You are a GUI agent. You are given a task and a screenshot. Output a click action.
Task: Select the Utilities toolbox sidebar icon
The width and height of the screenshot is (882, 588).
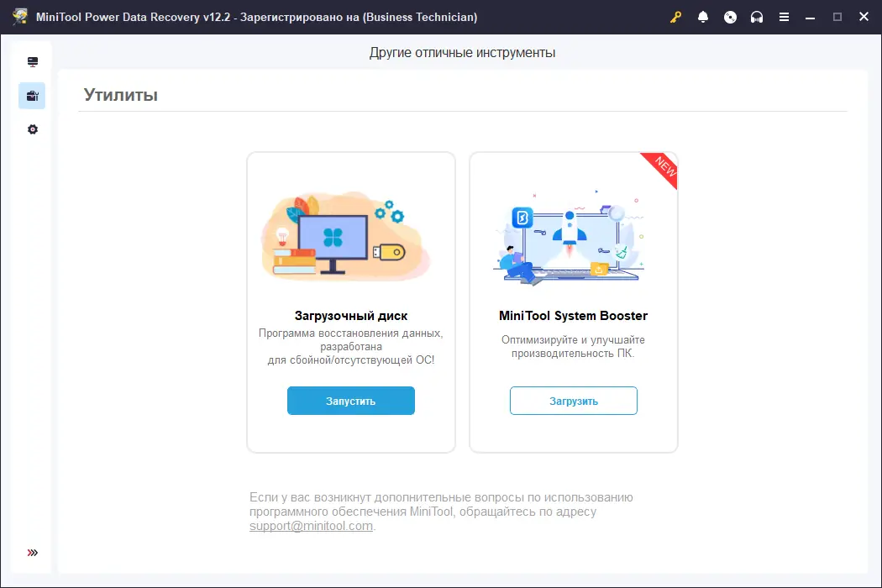pos(32,96)
